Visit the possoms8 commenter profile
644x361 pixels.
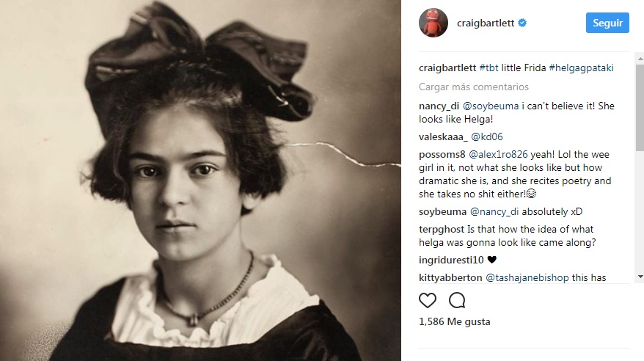[442, 154]
